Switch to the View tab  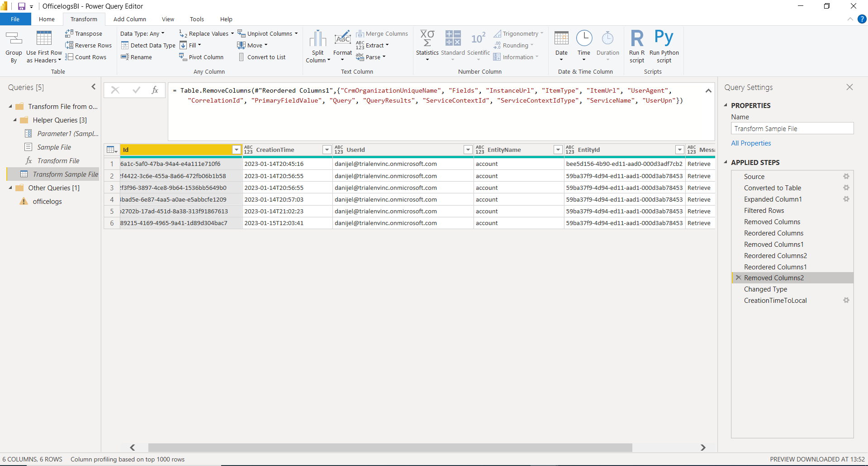(x=168, y=19)
